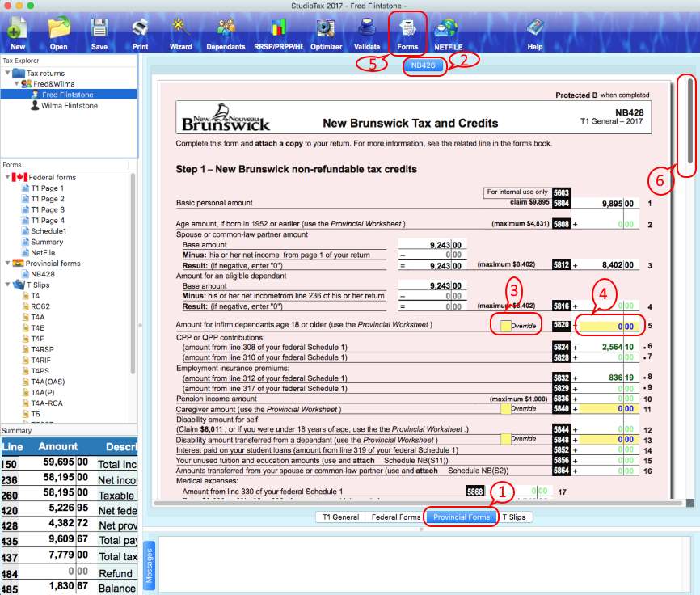Select Wilma Flintstone in Tax Explorer
This screenshot has height=595, width=700.
point(70,105)
